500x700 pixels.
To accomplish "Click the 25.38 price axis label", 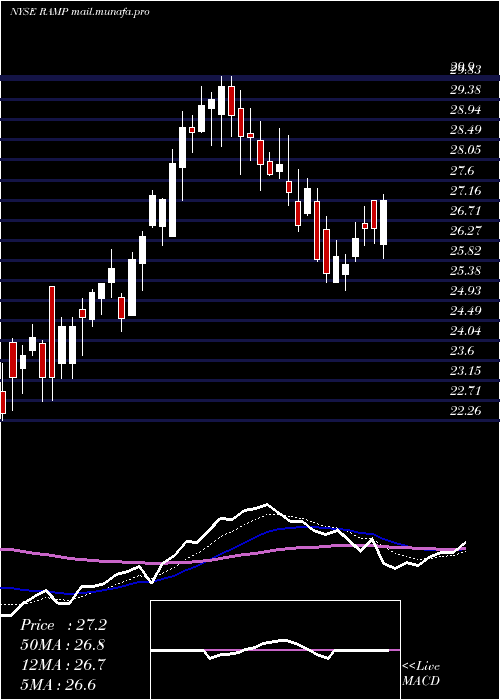I will (465, 271).
